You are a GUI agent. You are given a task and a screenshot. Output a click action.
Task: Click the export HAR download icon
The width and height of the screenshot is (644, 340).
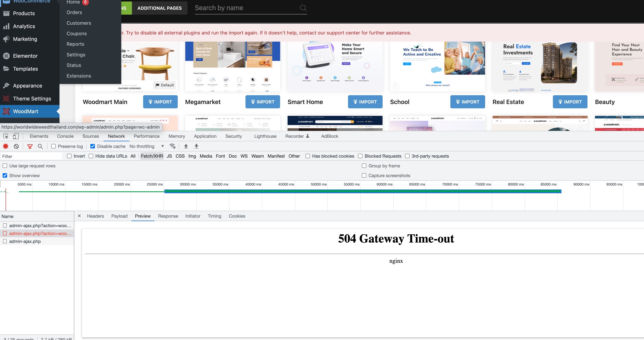coord(196,146)
